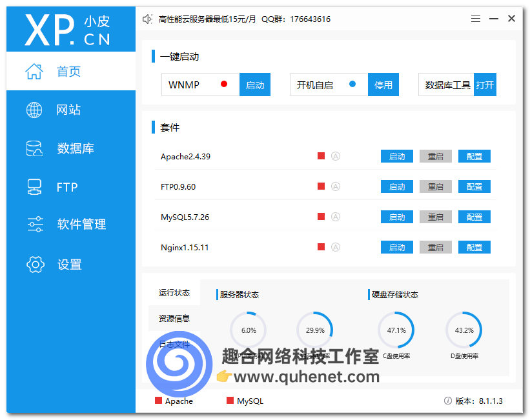Click the 43.2% D盘使用率 gauge
The height and width of the screenshot is (420, 530).
point(464,330)
